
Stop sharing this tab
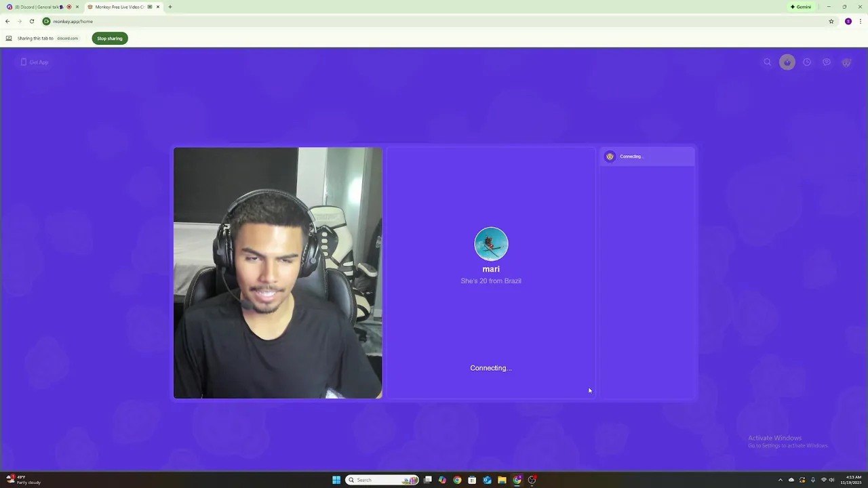[110, 39]
